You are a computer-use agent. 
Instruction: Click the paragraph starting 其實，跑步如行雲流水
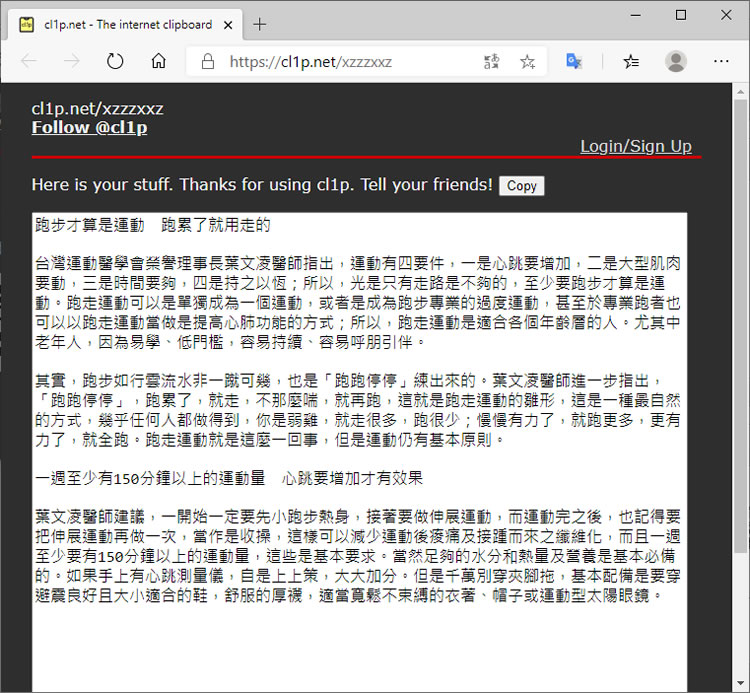click(357, 410)
